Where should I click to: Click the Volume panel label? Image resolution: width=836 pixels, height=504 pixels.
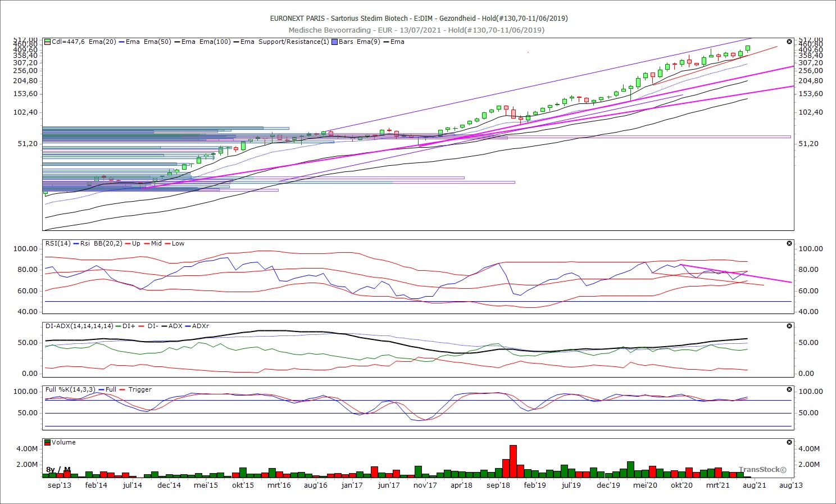(63, 442)
